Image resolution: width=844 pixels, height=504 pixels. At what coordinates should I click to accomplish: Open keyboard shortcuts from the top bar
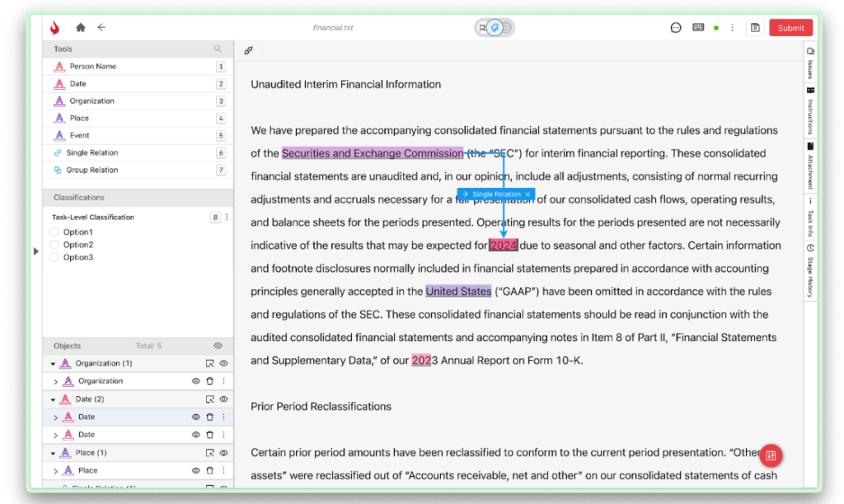(x=697, y=27)
